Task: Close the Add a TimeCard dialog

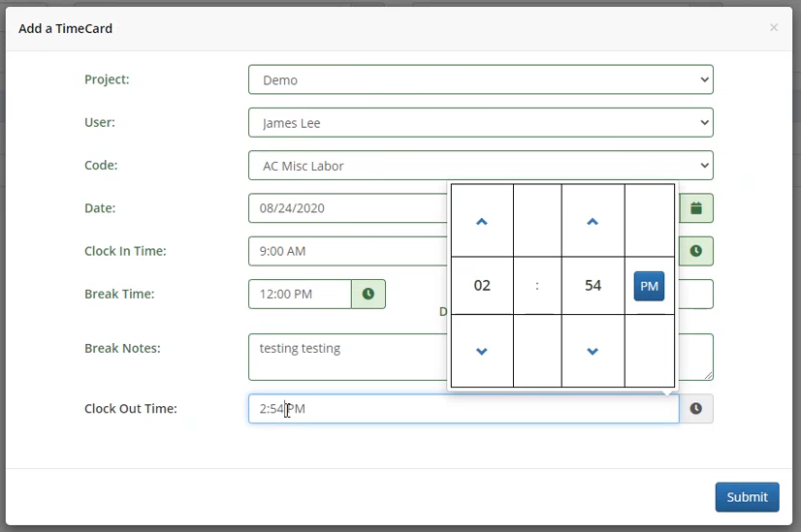Action: click(x=773, y=28)
